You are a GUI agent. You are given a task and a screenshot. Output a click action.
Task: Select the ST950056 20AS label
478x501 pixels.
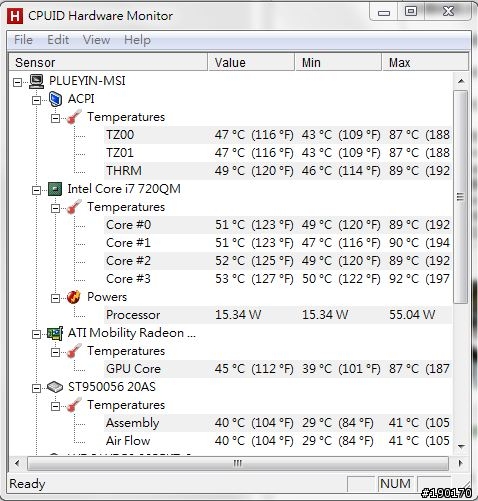point(112,387)
